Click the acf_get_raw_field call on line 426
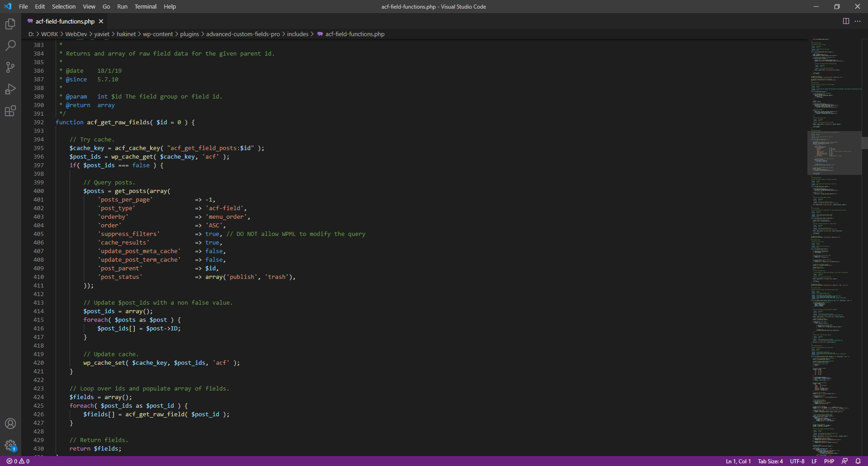The height and width of the screenshot is (466, 868). tap(155, 414)
